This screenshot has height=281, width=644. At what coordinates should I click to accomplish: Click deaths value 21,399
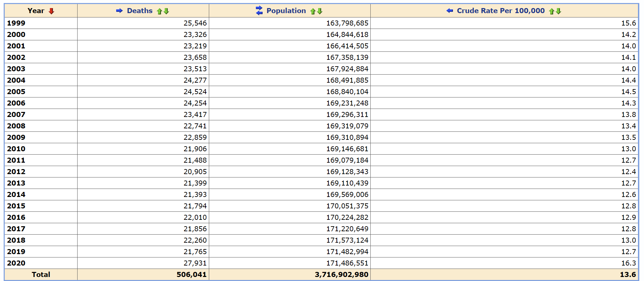[195, 183]
